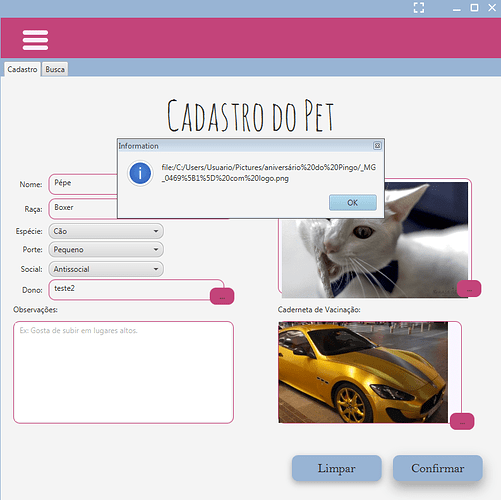Close the Information dialog with X icon
Viewport: 501px width, 500px height.
pyautogui.click(x=377, y=146)
